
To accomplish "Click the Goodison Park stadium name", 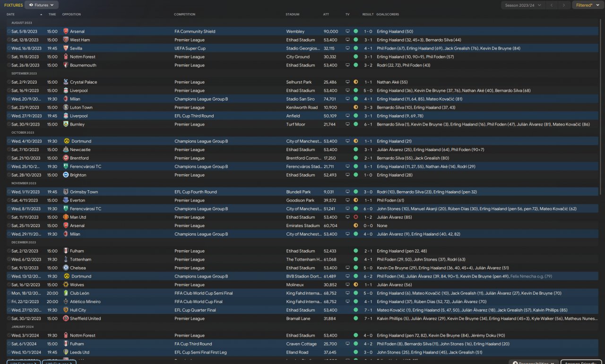I will (x=300, y=201).
